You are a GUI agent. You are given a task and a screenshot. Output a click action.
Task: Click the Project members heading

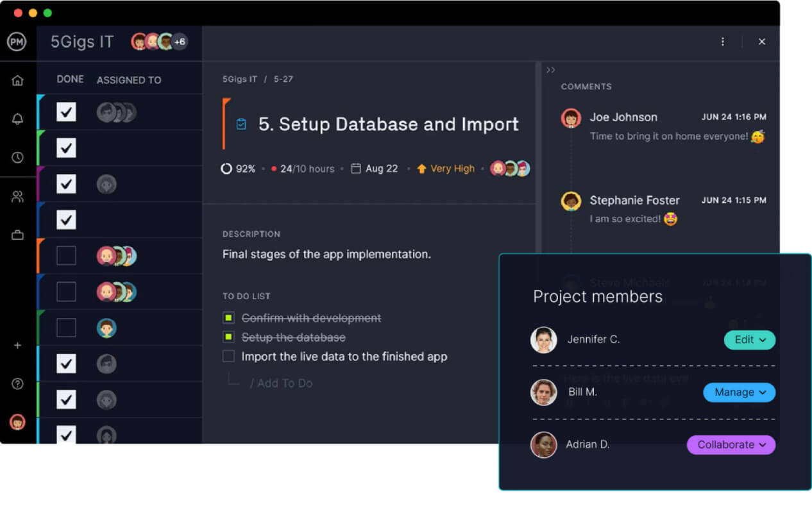pyautogui.click(x=598, y=297)
